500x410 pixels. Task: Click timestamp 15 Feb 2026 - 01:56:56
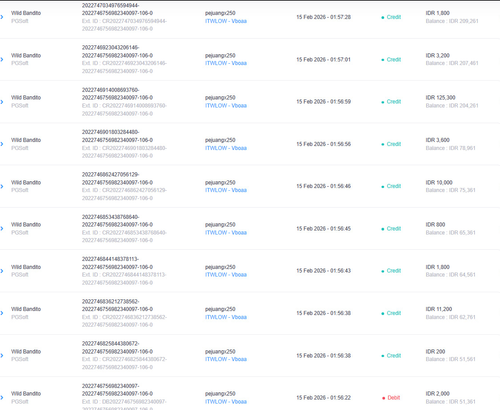tap(323, 144)
